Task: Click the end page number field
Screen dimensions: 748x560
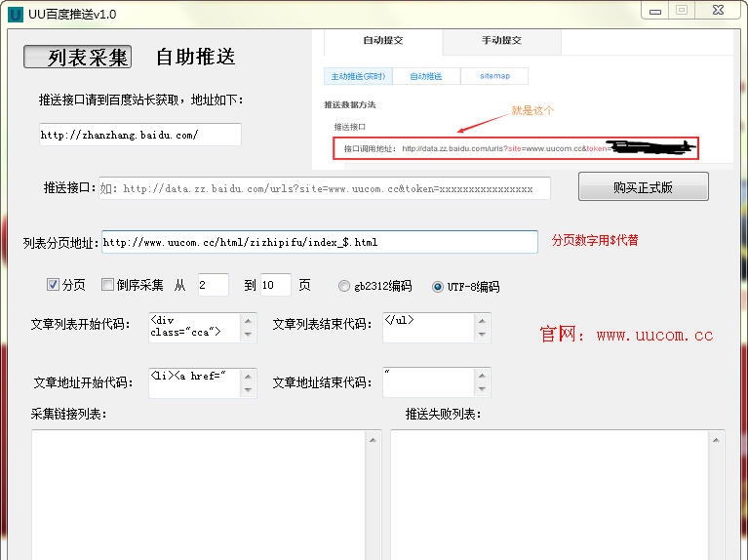Action: pyautogui.click(x=276, y=285)
